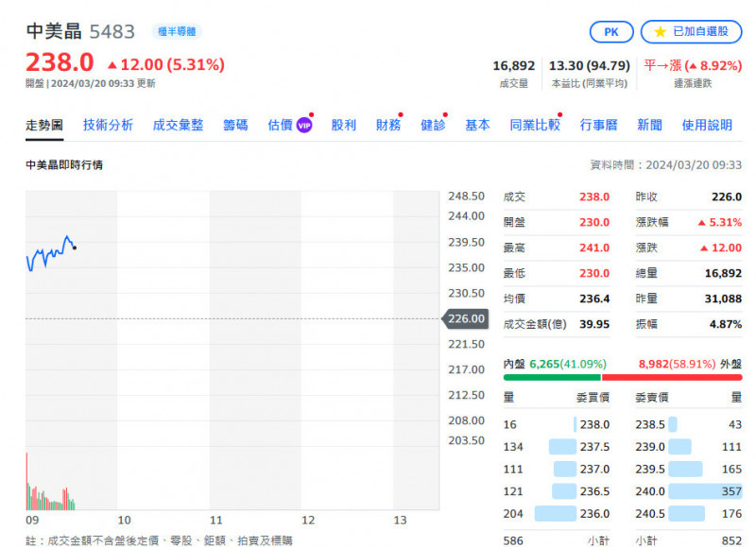The width and height of the screenshot is (756, 547).
Task: Open the 健診 tab
Action: (433, 126)
